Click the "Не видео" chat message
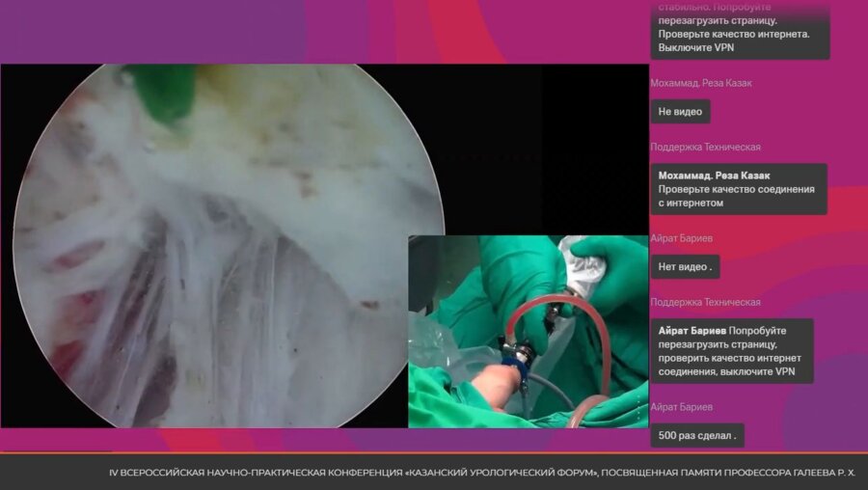This screenshot has height=490, width=868. [x=680, y=112]
